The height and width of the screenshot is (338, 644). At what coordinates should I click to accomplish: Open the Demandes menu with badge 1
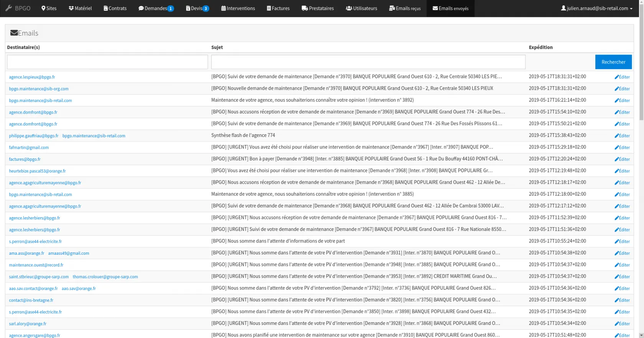click(156, 8)
